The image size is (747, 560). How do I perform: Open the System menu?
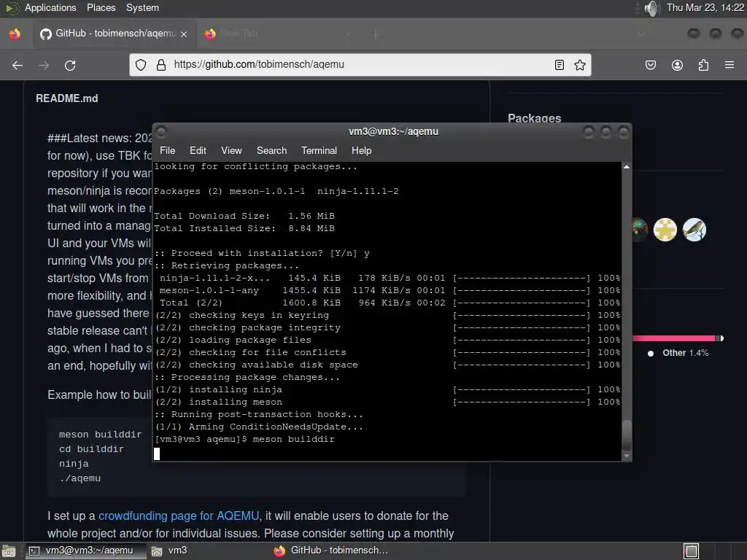pos(142,7)
